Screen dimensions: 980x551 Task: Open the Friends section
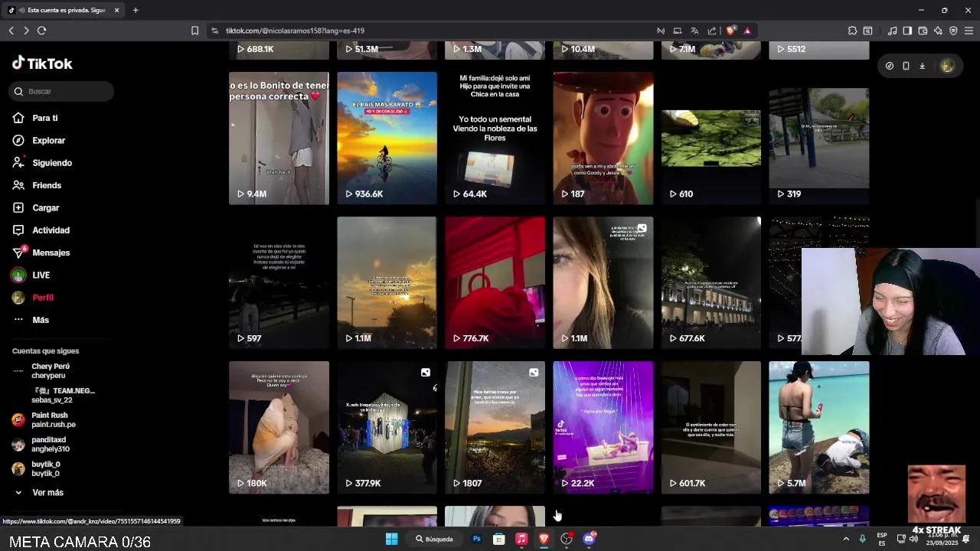click(x=37, y=185)
